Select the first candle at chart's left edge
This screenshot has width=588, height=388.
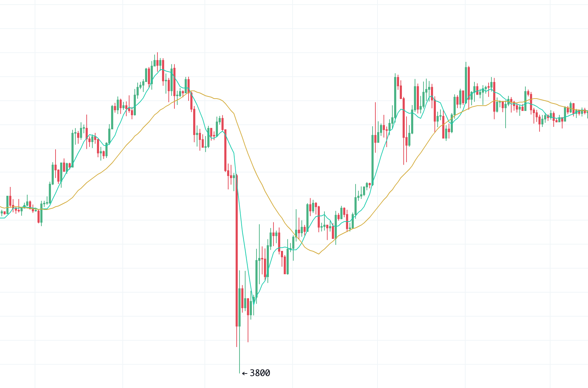pyautogui.click(x=2, y=212)
